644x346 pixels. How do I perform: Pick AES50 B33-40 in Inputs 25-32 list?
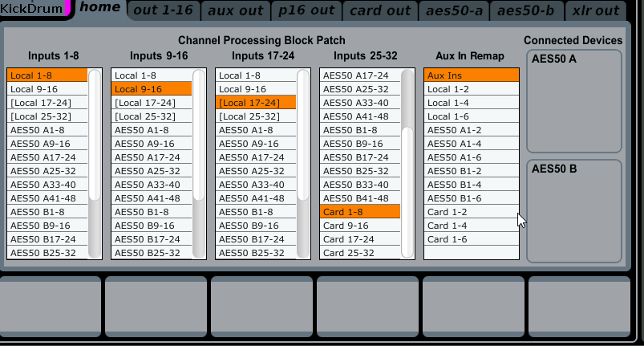[360, 185]
